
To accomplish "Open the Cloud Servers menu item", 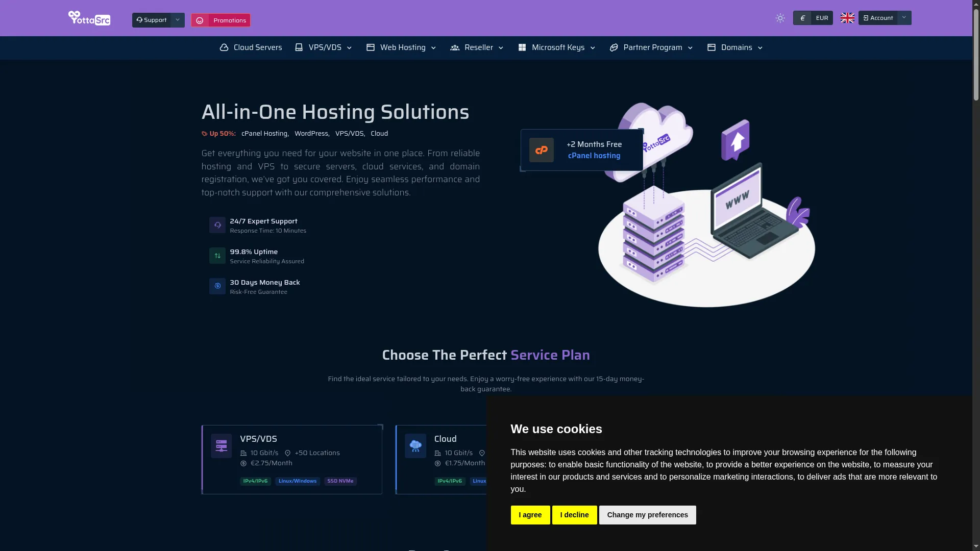I will (x=251, y=47).
